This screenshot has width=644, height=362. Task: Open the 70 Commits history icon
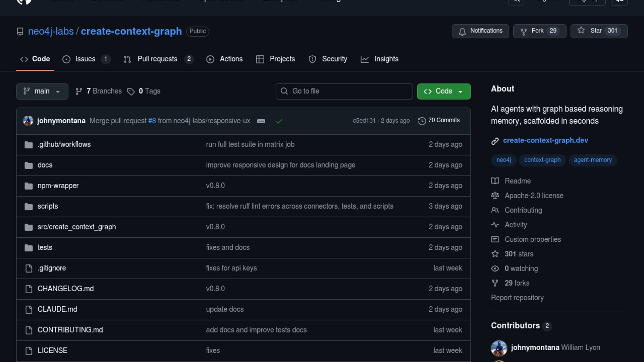422,121
